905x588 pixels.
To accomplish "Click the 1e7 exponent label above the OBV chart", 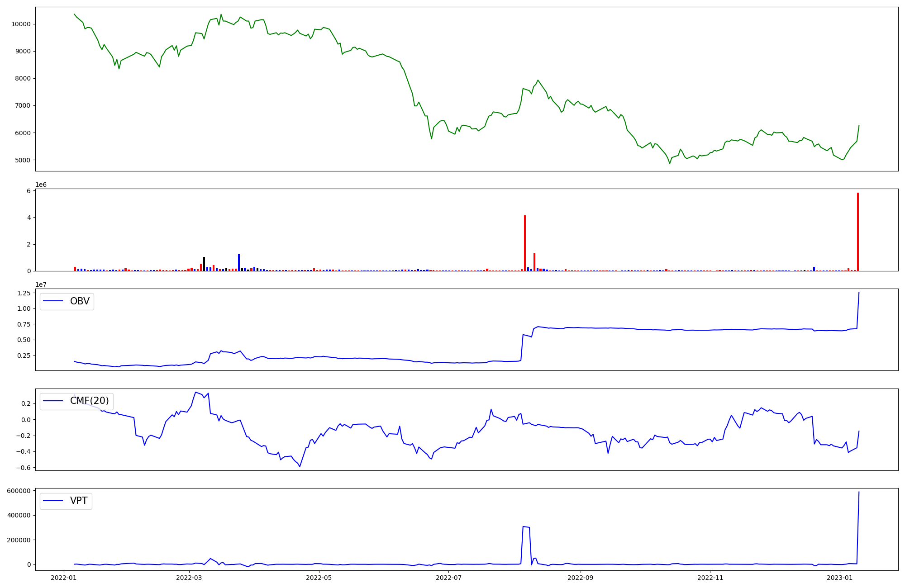I will 41,285.
